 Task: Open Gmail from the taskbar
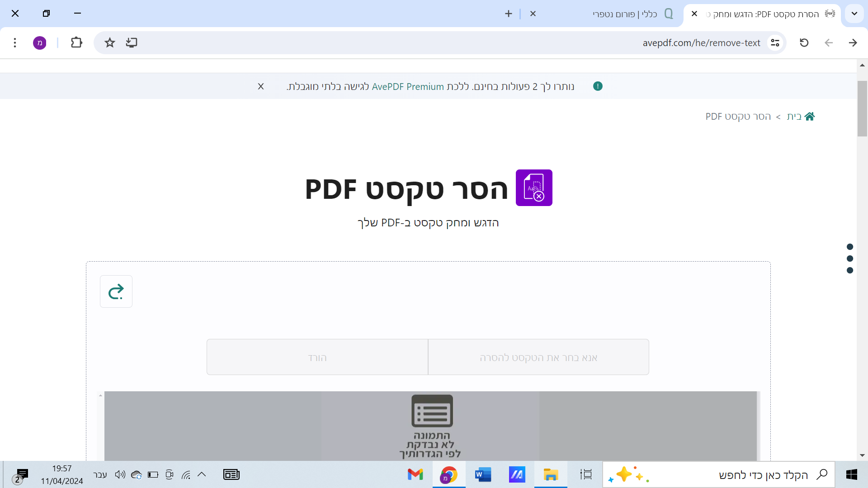pyautogui.click(x=415, y=474)
